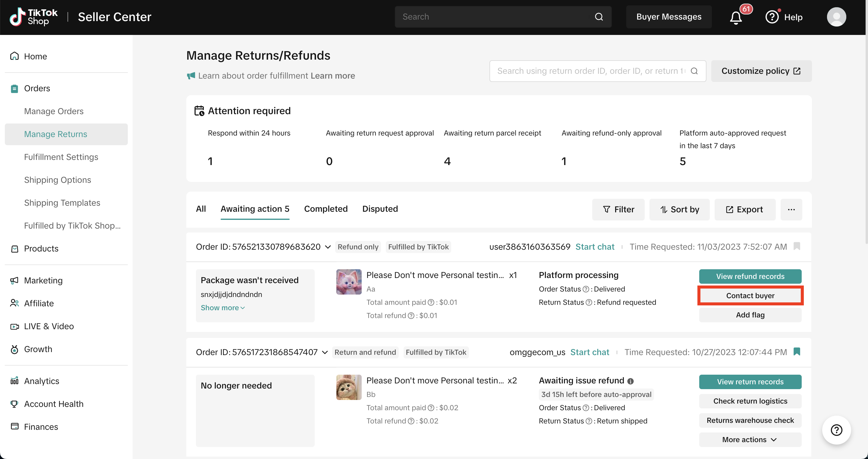Click floating help bubble at bottom right
The width and height of the screenshot is (868, 459).
point(836,430)
